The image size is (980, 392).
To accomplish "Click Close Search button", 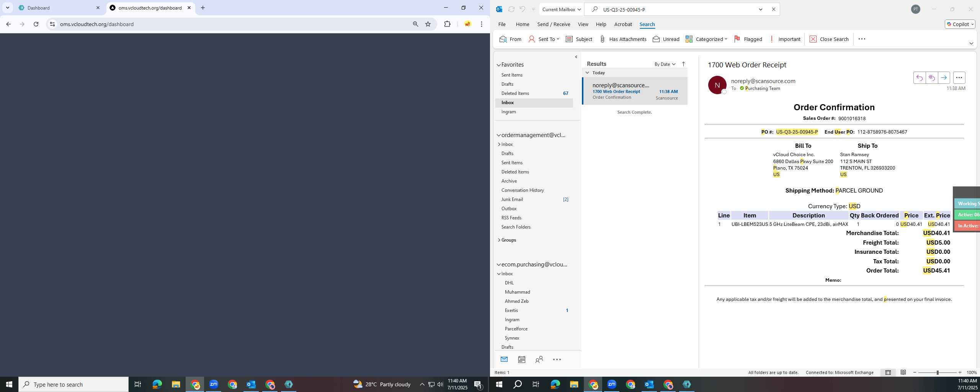I will coord(829,39).
